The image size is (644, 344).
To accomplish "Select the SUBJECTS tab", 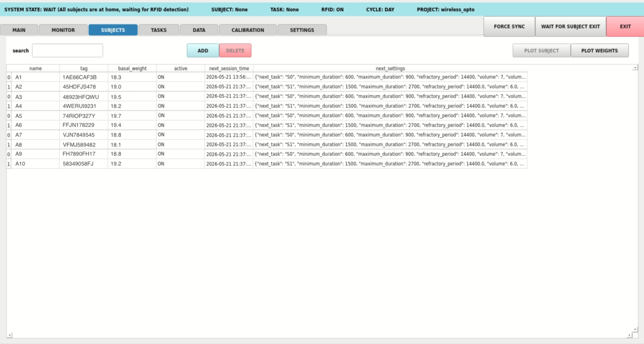I will tap(113, 30).
